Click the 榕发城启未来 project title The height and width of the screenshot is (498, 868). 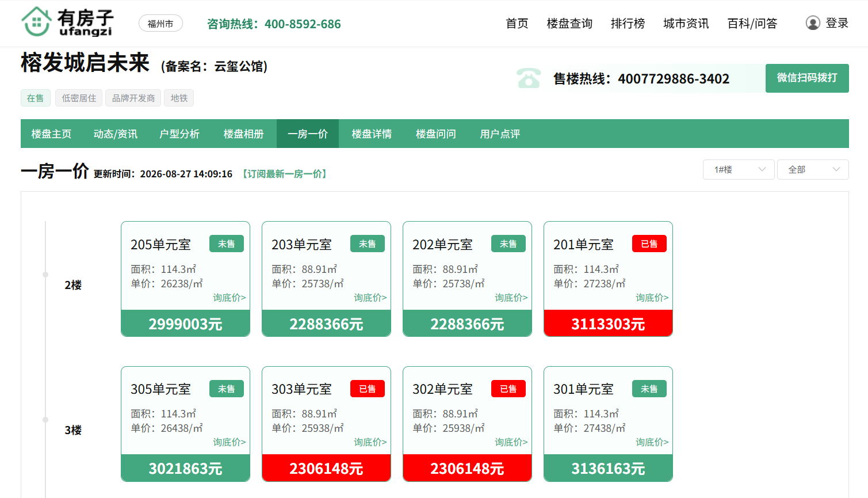85,63
